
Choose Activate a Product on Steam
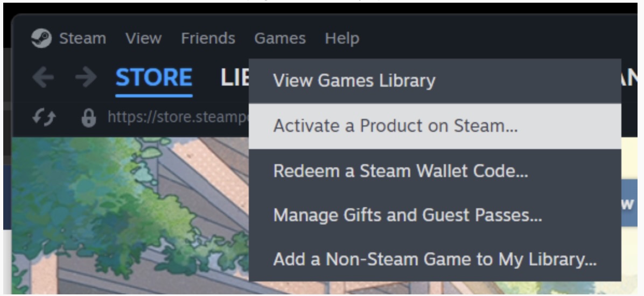point(435,126)
